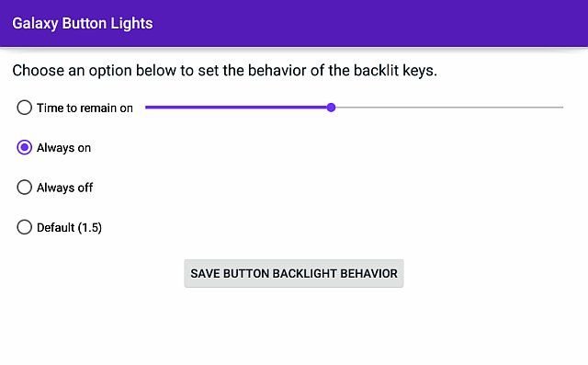Set slider to maximum at gray track end
Screen dimensions: 588x365
(562, 108)
